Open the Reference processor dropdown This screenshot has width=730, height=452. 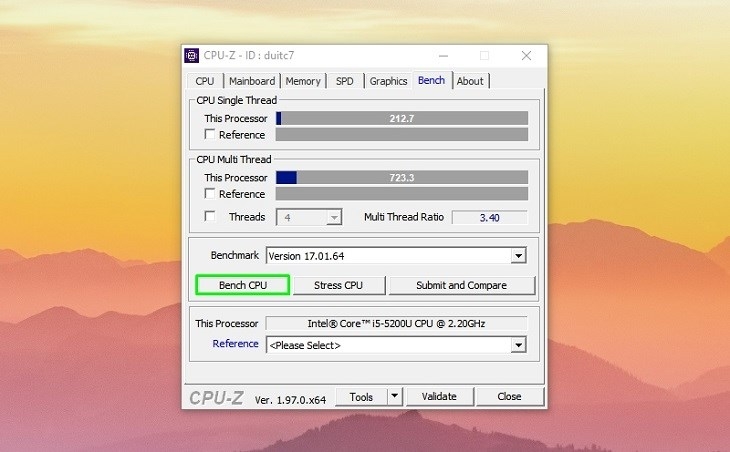coord(518,345)
